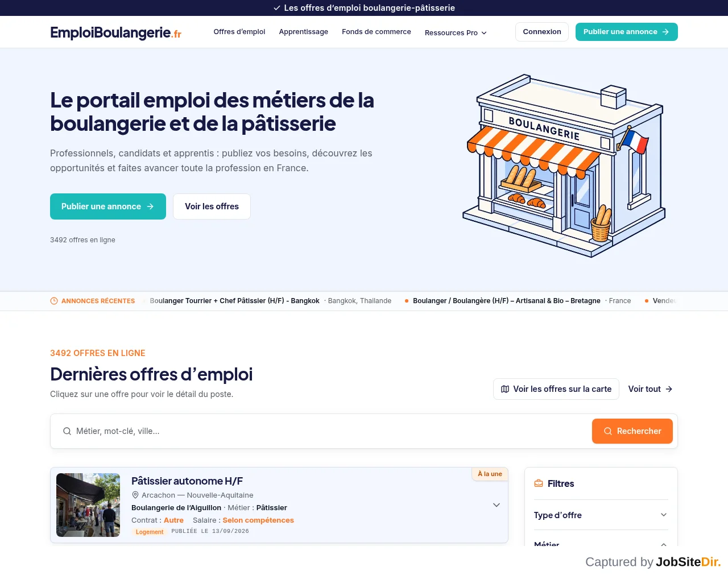Image resolution: width=728 pixels, height=579 pixels.
Task: Open the Pâtissier autonome job photo thumbnail
Action: click(88, 505)
